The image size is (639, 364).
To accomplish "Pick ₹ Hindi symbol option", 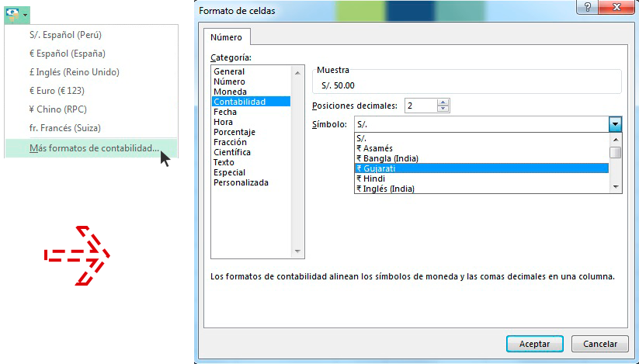I will pos(481,179).
